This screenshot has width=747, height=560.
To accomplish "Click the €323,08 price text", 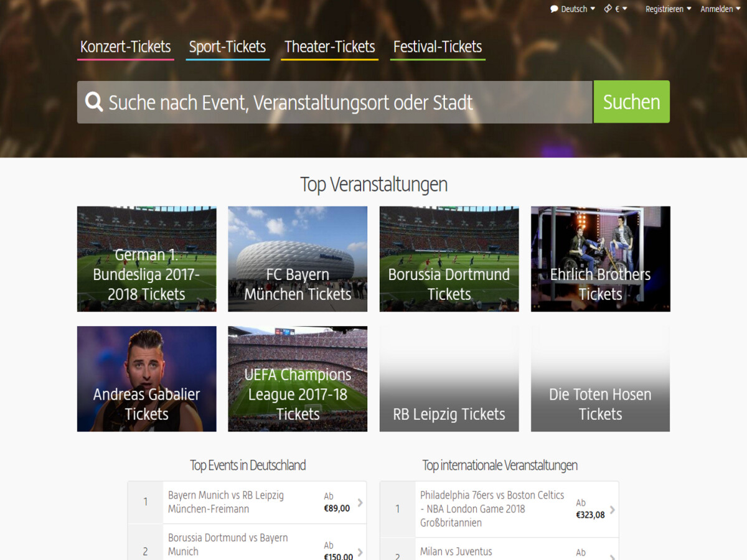I will tap(590, 515).
